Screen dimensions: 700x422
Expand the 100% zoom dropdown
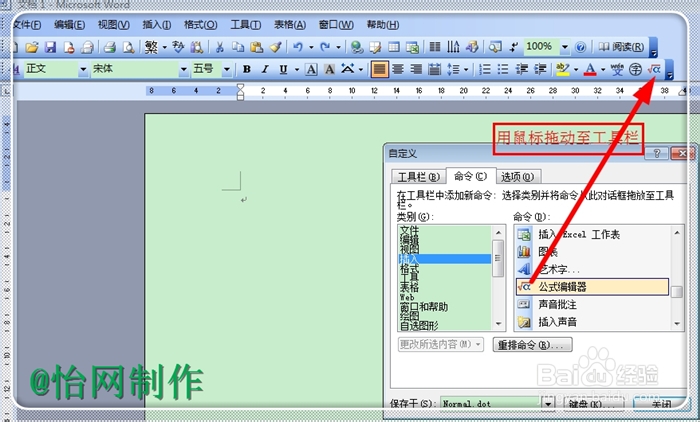[565, 47]
